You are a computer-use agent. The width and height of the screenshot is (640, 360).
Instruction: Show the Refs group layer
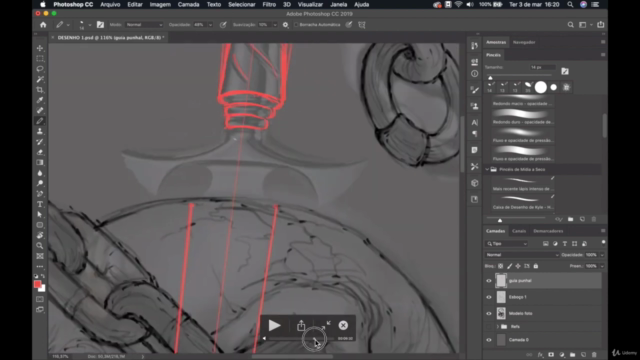[x=489, y=327]
